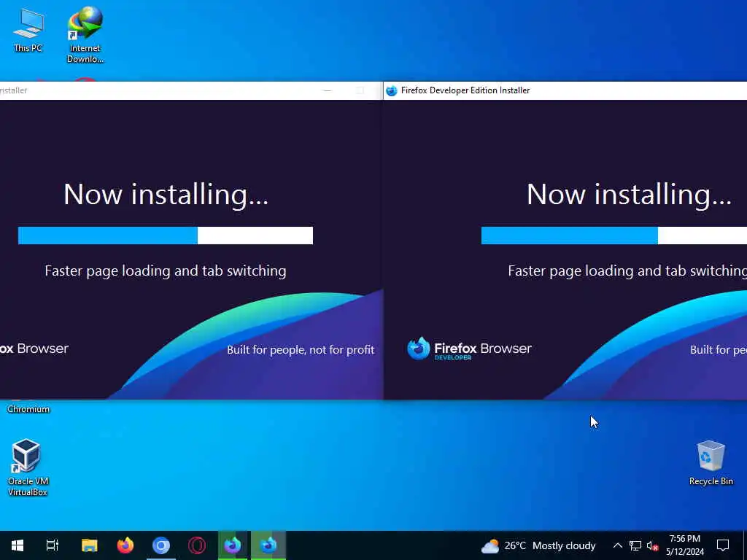
Task: Launch orange Firefox from the taskbar
Action: pos(125,545)
